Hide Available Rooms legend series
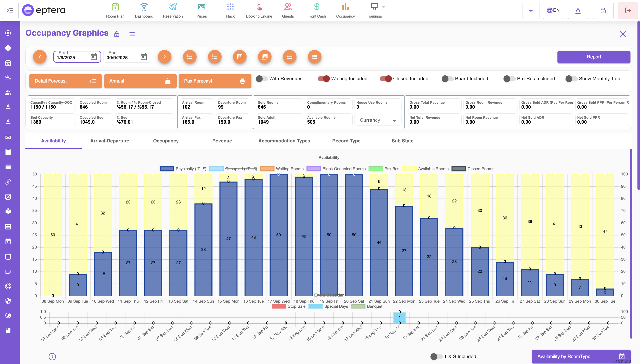The height and width of the screenshot is (364, 640). 425,169
